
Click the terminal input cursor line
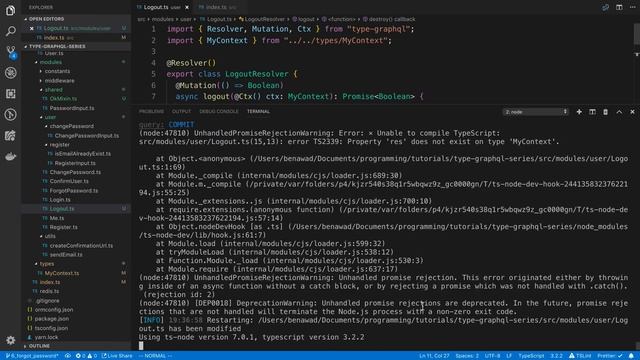[141, 346]
